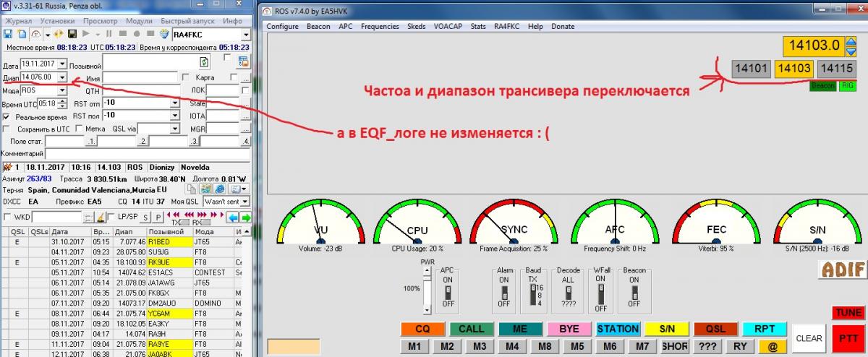Click the save log floppy icon
The width and height of the screenshot is (868, 357).
tap(7, 34)
